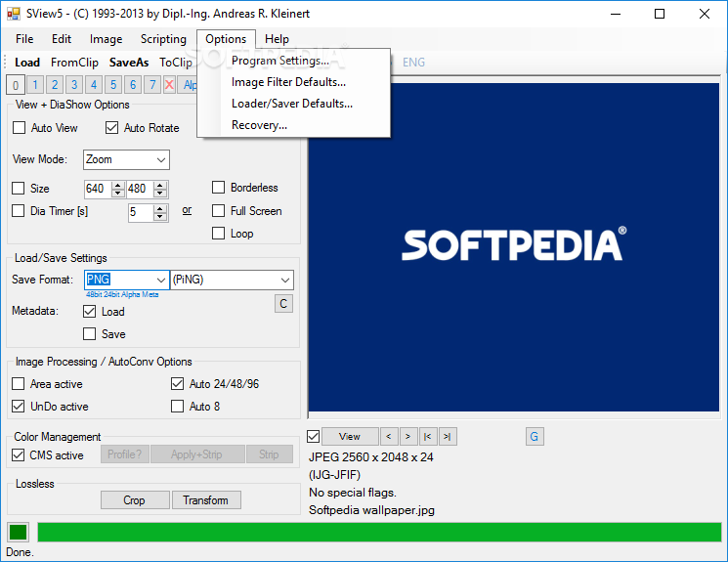Decrease the height 480 spinner
This screenshot has height=562, width=728.
point(160,193)
